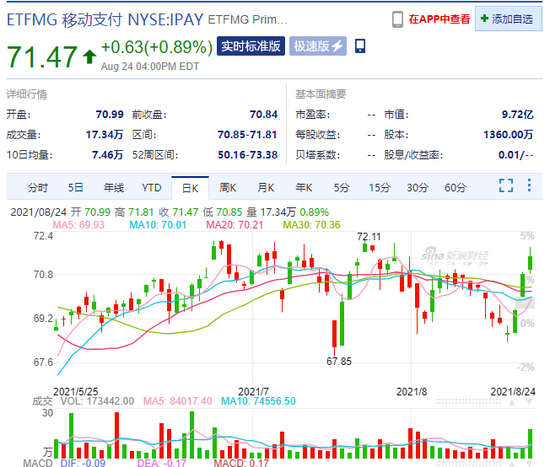
Task: Click the 市值 value 9.72亿
Action: tap(517, 114)
